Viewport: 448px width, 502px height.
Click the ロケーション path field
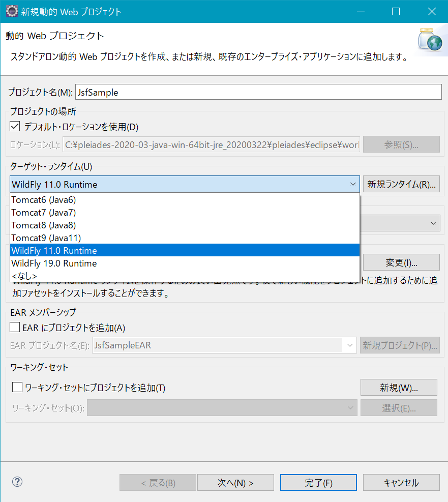click(211, 144)
